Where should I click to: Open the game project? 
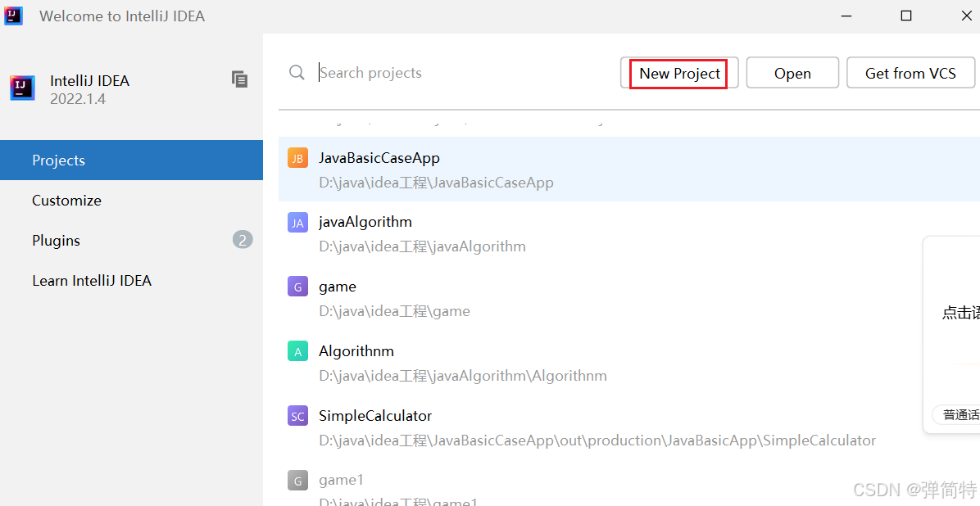click(x=629, y=298)
